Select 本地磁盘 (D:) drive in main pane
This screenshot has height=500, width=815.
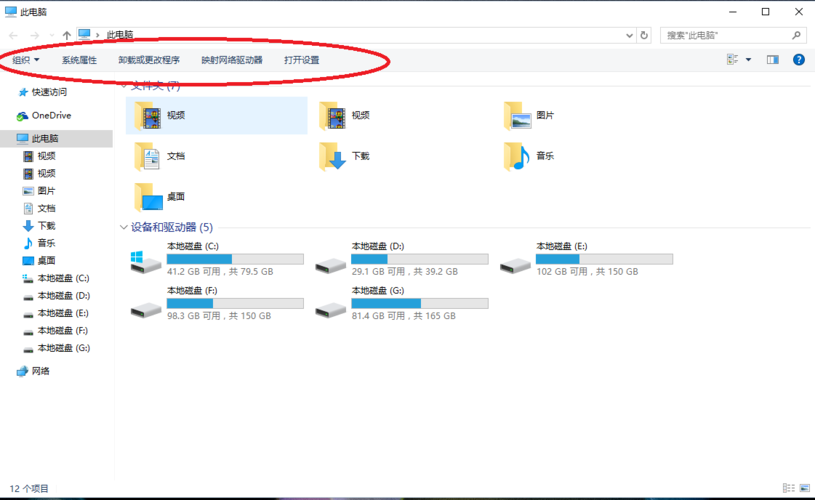coord(401,259)
